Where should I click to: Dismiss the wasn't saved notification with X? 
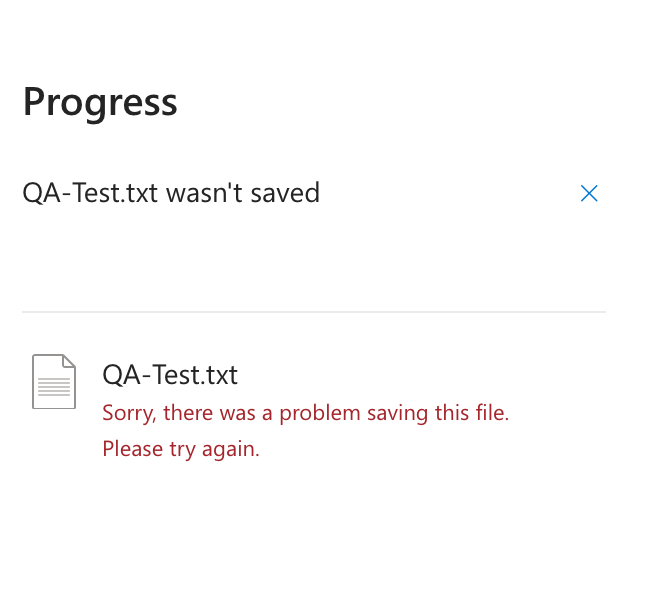point(589,193)
